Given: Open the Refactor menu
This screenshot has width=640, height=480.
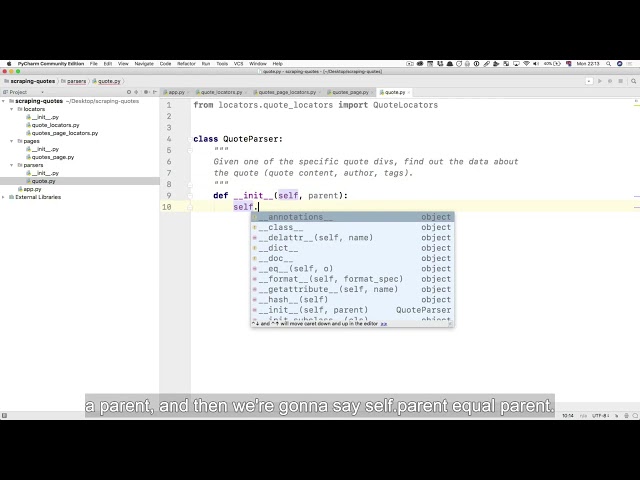Looking at the screenshot, I should (186, 64).
